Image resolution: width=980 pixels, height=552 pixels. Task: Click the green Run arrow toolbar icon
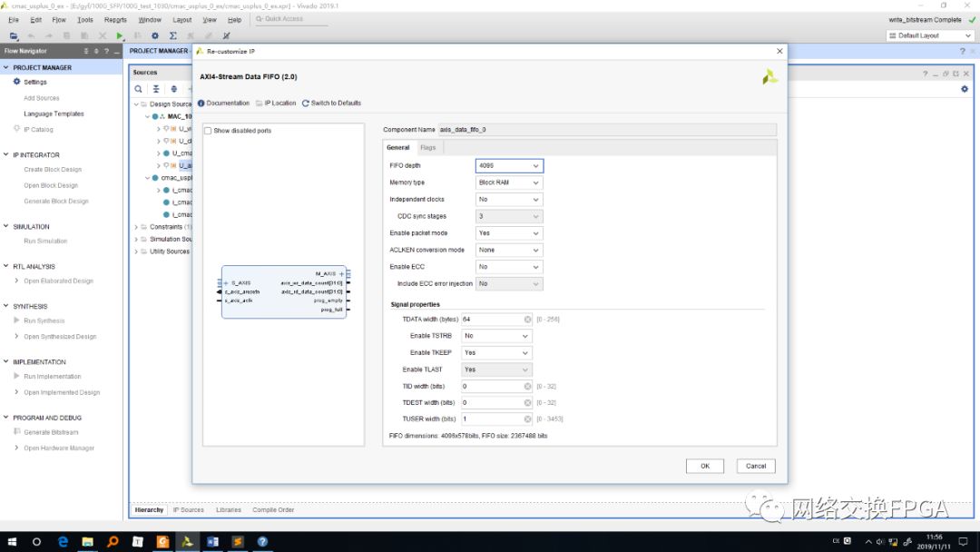(120, 35)
